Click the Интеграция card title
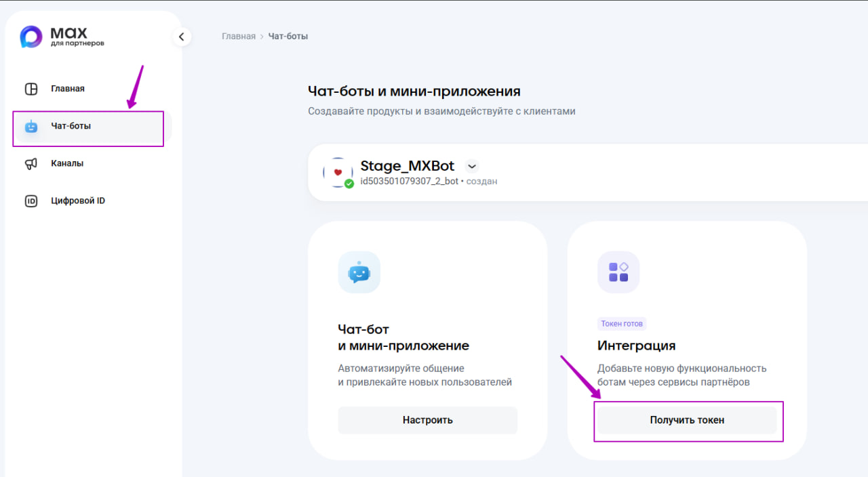This screenshot has width=868, height=477. coord(636,346)
